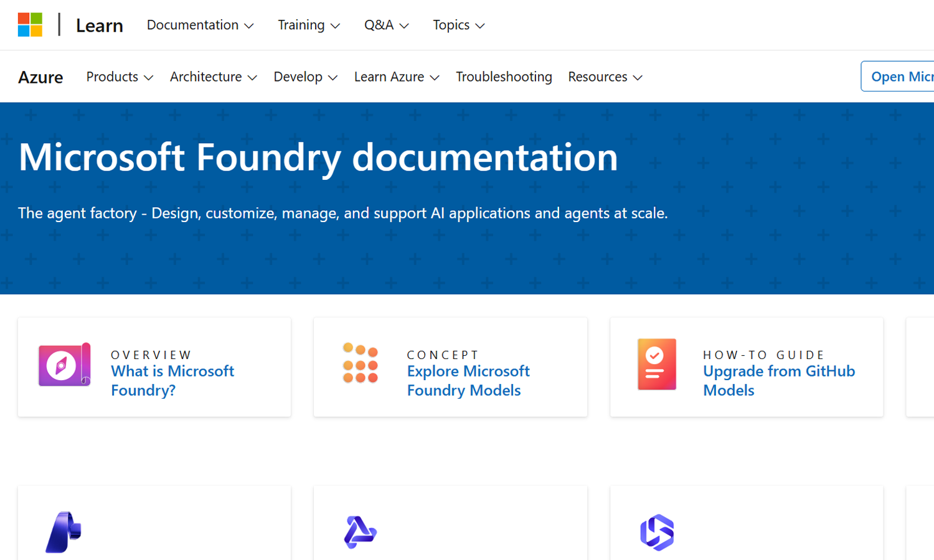Click the Microsoft logo icon

[x=30, y=25]
